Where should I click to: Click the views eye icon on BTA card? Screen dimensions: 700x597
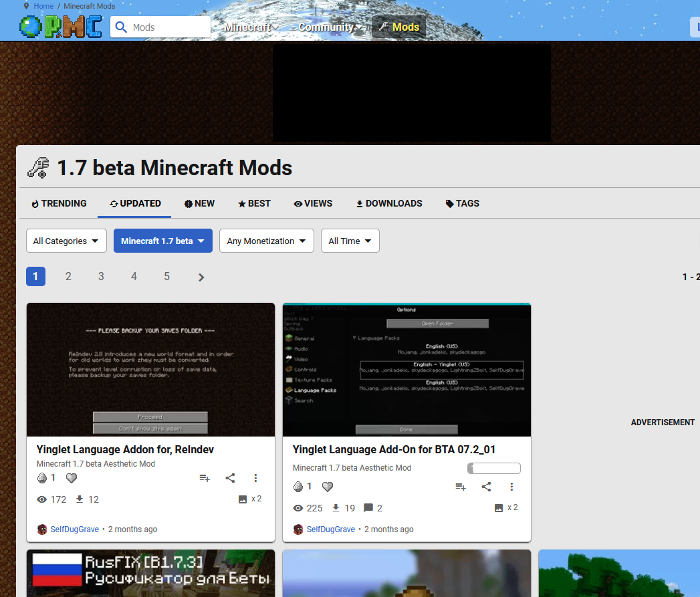298,508
